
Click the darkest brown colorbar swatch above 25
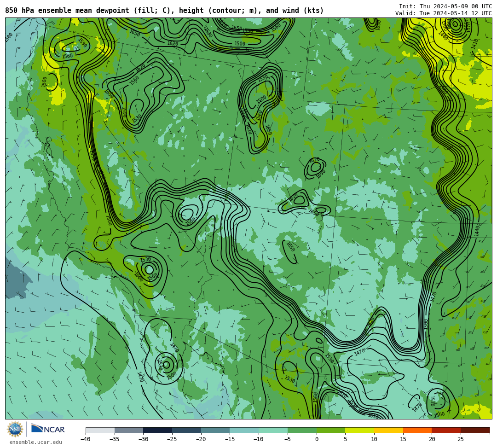pos(475,430)
